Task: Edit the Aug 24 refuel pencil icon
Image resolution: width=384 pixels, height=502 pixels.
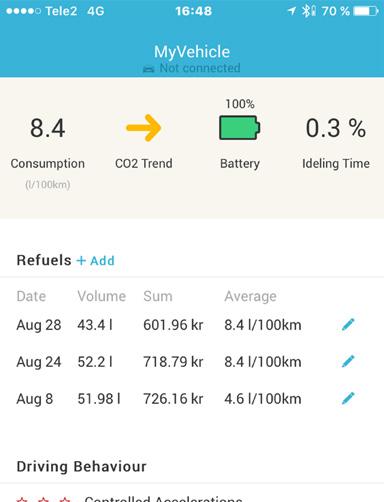Action: tap(348, 361)
